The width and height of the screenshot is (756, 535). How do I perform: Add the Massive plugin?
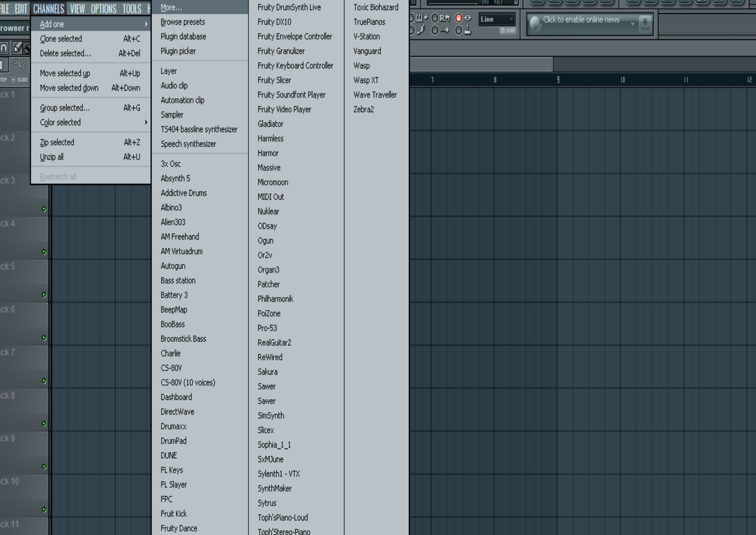[x=296, y=167]
